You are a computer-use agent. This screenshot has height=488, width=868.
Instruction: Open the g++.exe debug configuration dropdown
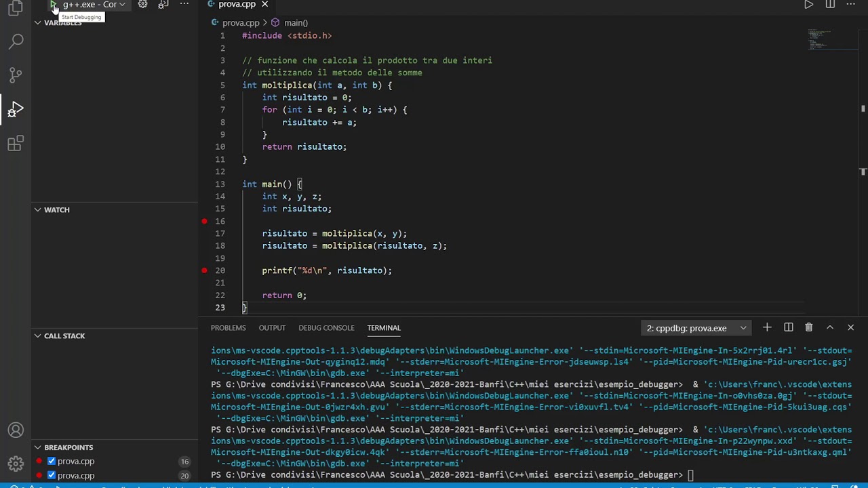[94, 5]
